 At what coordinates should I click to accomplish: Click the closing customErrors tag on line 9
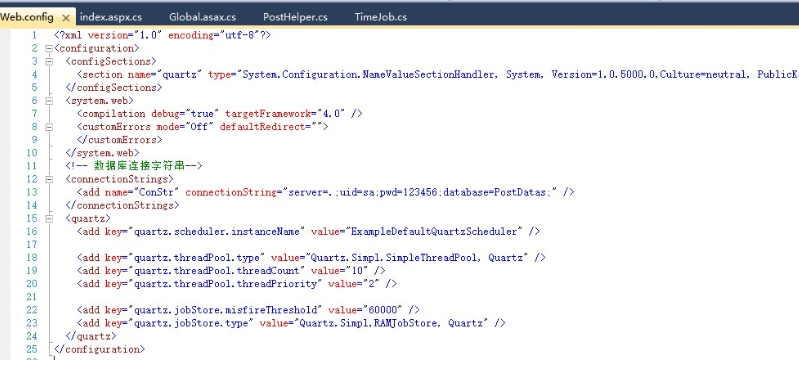[x=120, y=140]
